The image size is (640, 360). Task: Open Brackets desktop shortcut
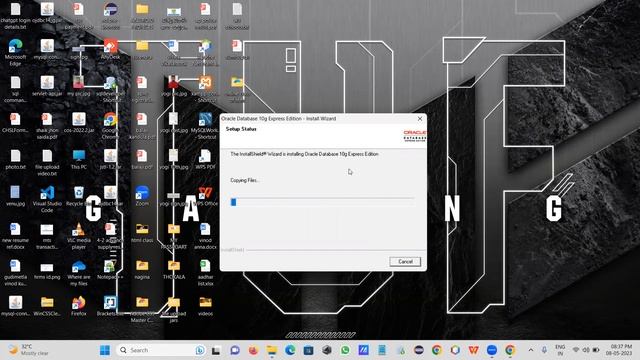[x=110, y=306]
